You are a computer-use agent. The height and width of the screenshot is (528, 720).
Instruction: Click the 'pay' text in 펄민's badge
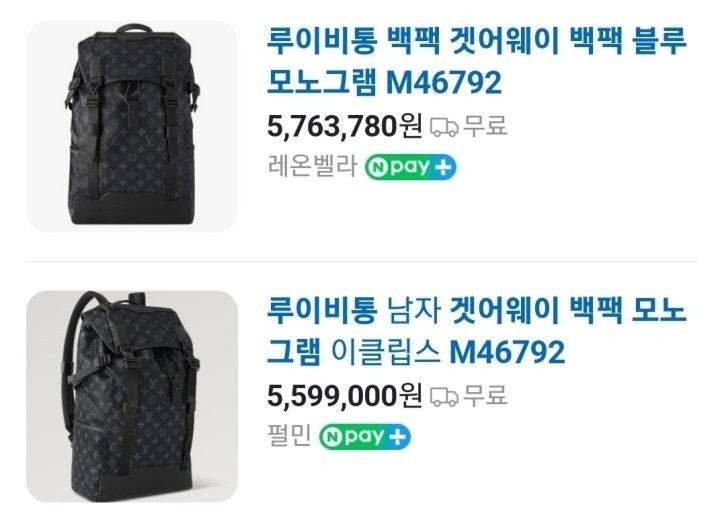tap(365, 437)
